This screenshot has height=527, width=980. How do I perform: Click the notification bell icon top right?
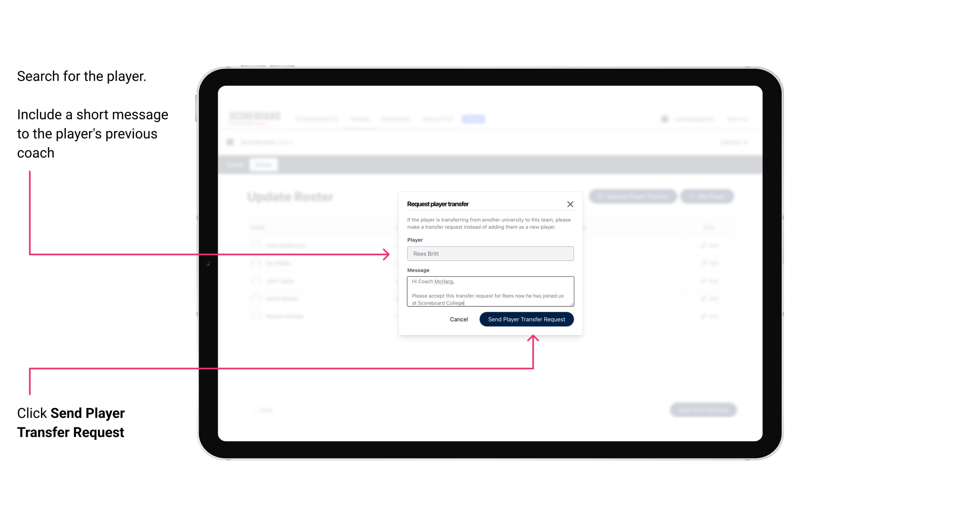pyautogui.click(x=664, y=119)
